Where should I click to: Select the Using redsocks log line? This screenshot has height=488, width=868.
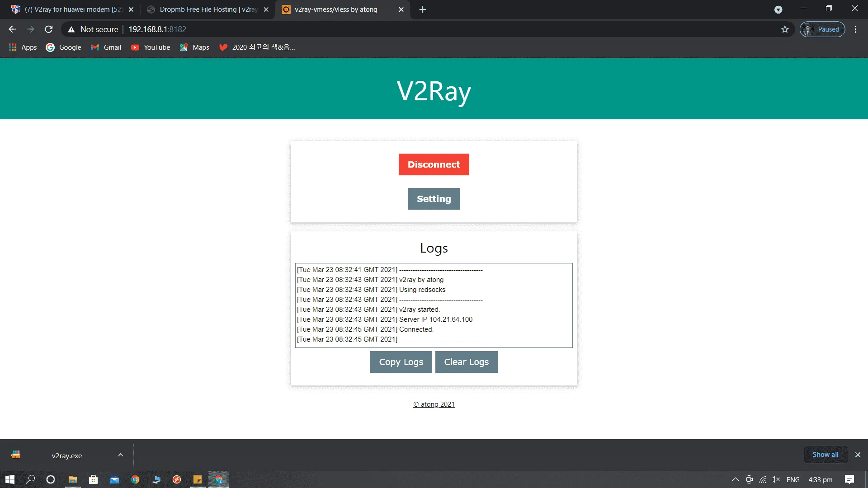click(371, 290)
